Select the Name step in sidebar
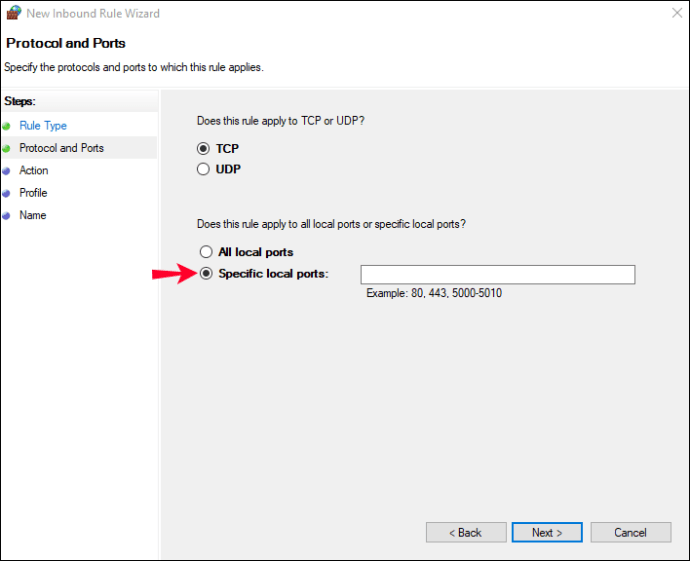Screen dimensions: 690x561 (x=32, y=216)
